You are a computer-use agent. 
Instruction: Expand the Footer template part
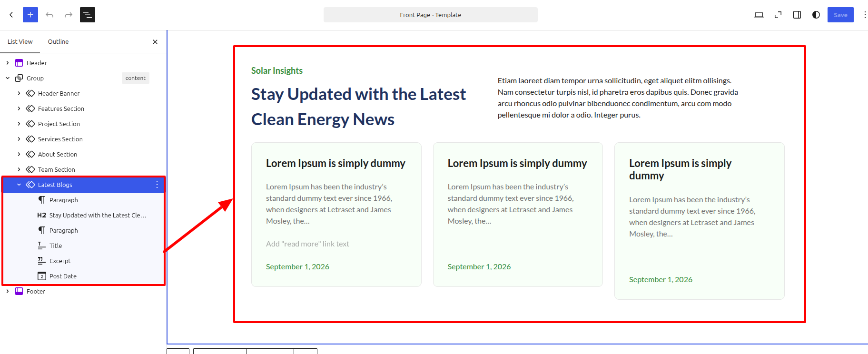(x=8, y=291)
